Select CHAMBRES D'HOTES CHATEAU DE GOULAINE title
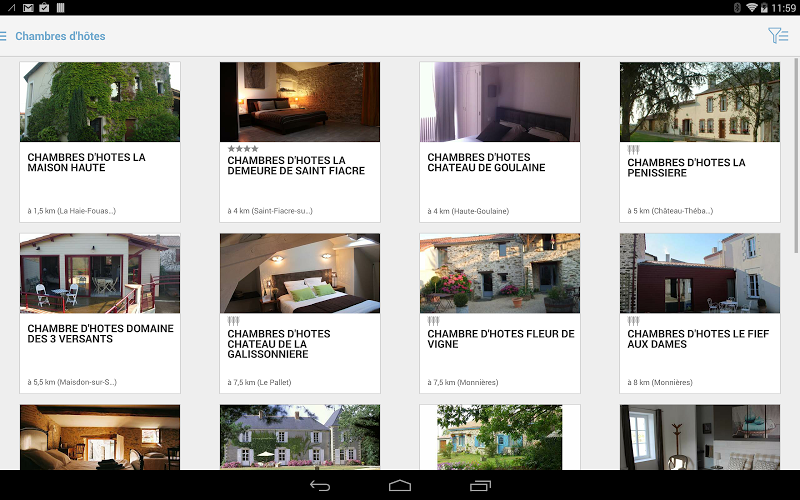 pos(486,162)
